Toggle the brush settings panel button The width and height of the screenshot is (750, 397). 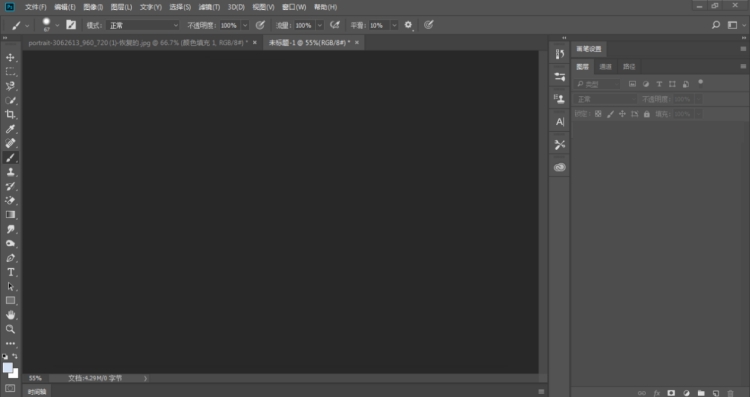(71, 25)
